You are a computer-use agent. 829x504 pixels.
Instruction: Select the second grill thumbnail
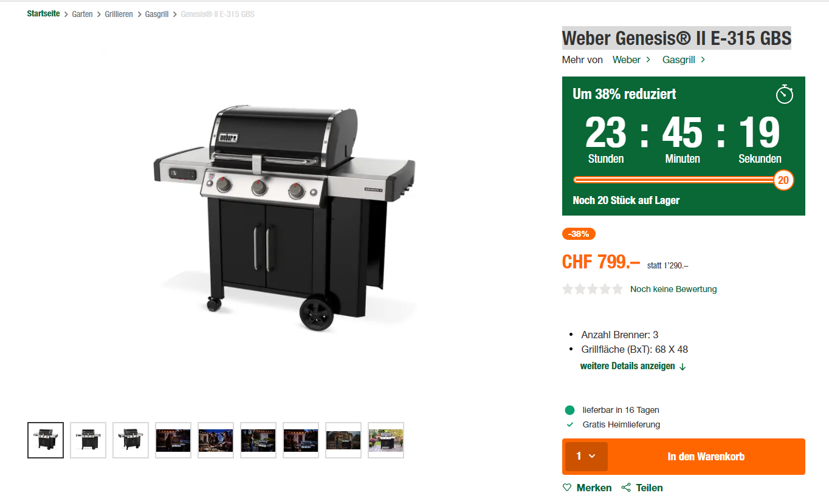click(88, 440)
